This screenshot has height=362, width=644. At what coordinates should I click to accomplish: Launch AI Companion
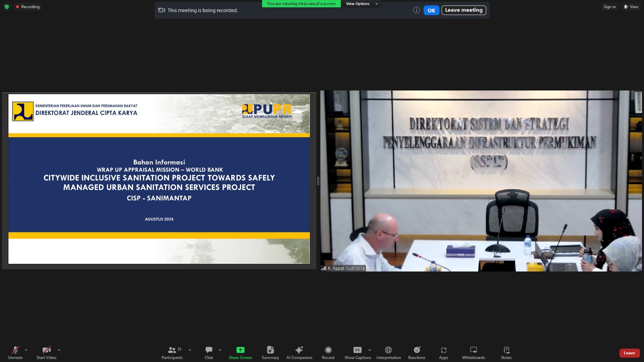coord(299,353)
